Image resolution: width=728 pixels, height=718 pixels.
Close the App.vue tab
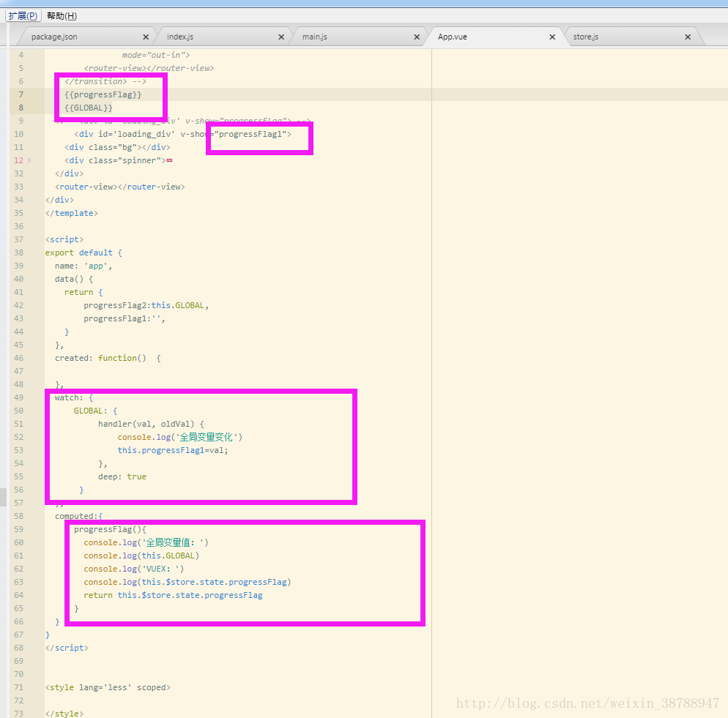coord(552,37)
